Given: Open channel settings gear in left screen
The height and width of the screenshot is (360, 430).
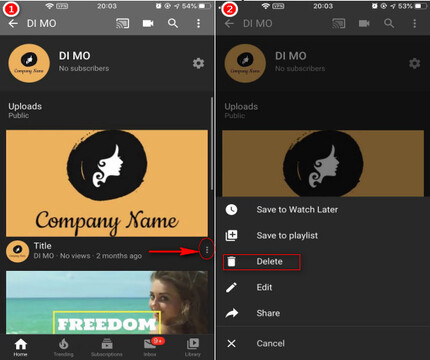Looking at the screenshot, I should [198, 63].
